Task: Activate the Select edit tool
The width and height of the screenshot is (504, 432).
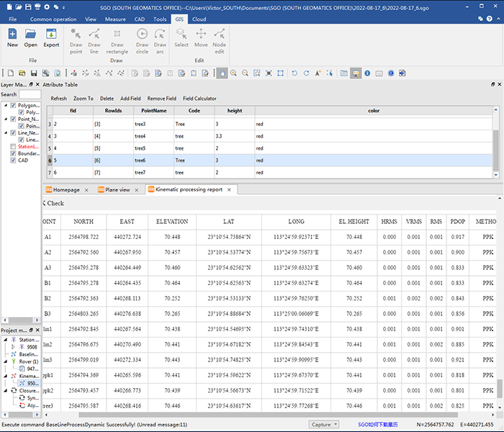Action: click(181, 38)
